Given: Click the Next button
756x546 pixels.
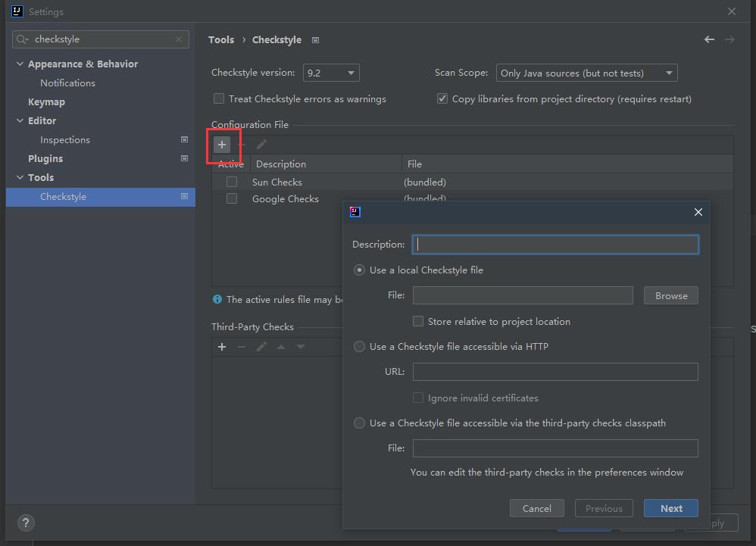Looking at the screenshot, I should coord(671,508).
